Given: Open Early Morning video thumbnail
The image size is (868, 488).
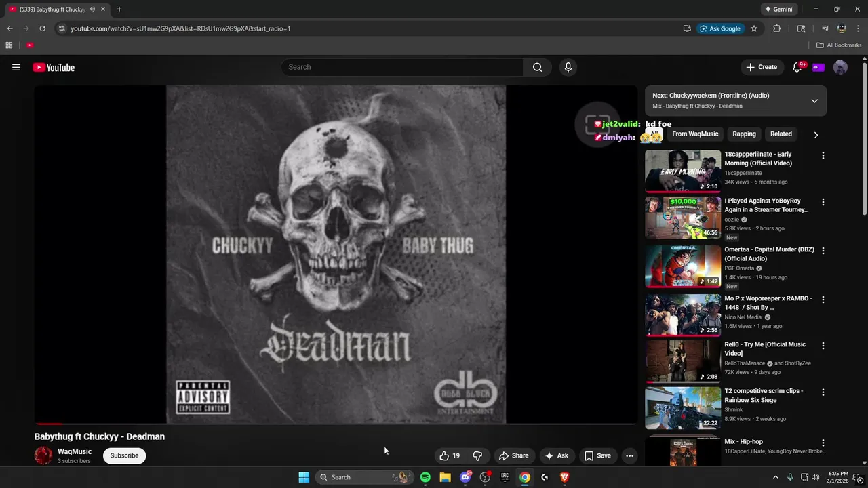Looking at the screenshot, I should coord(683,171).
